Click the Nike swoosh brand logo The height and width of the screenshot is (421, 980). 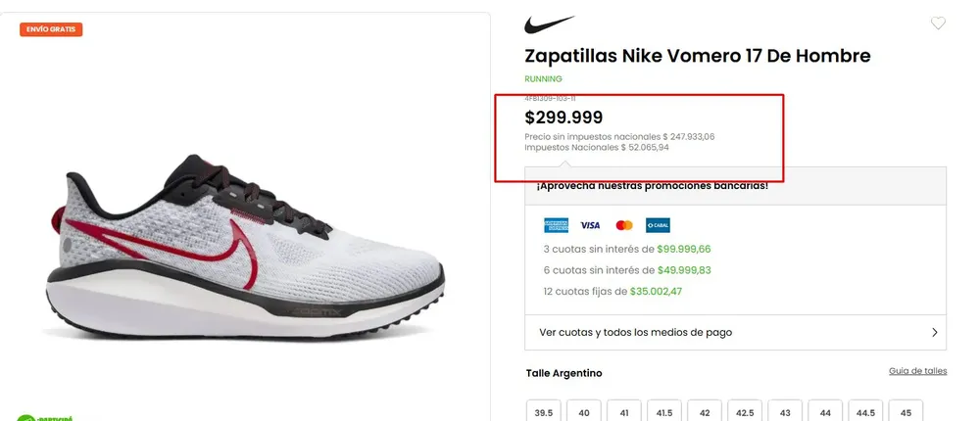point(549,24)
